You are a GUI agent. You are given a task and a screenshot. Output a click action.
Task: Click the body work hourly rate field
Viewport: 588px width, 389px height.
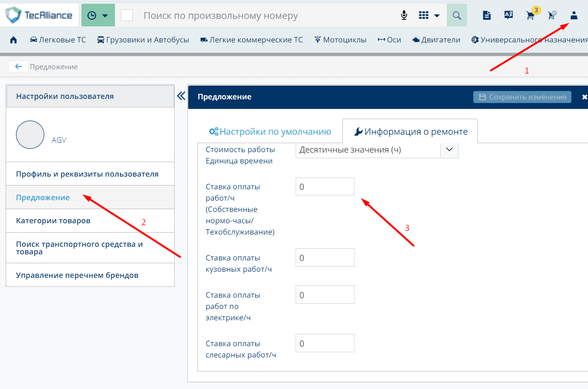coord(324,258)
